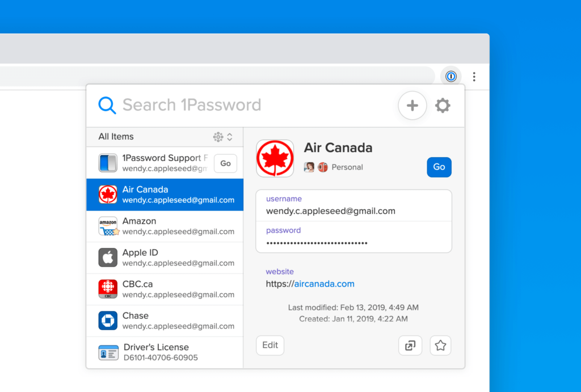The height and width of the screenshot is (392, 581).
Task: Click the blue Go button for Air Canada
Action: 439,167
